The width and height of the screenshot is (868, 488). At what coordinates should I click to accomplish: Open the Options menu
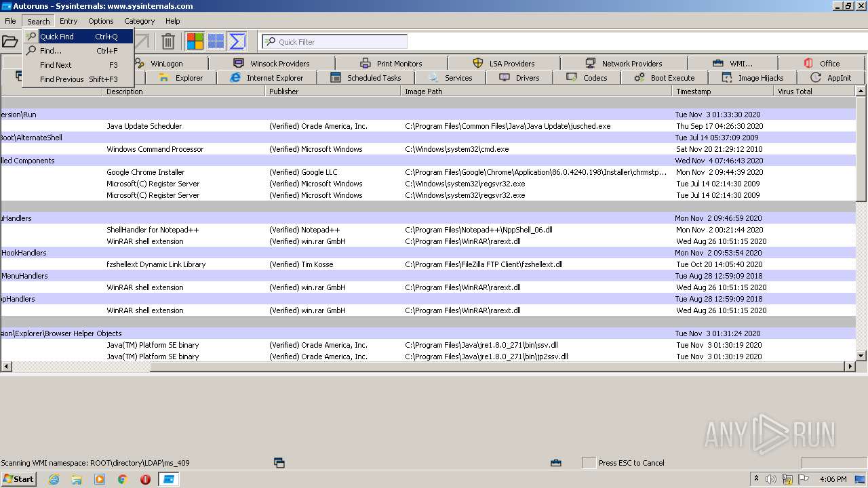click(101, 21)
